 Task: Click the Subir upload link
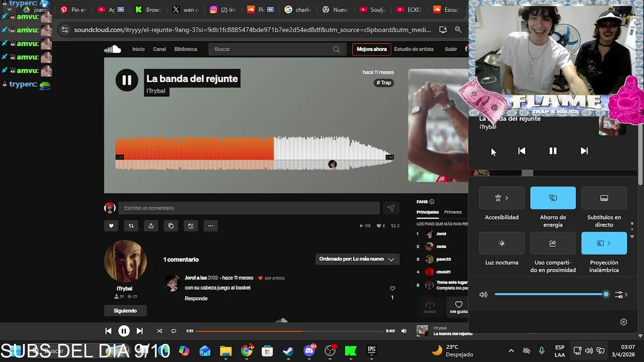point(451,49)
